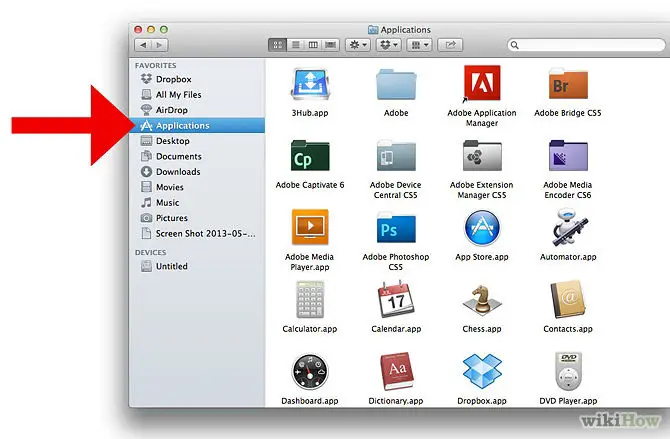Select Contacts.app icon
The image size is (670, 439).
click(568, 299)
